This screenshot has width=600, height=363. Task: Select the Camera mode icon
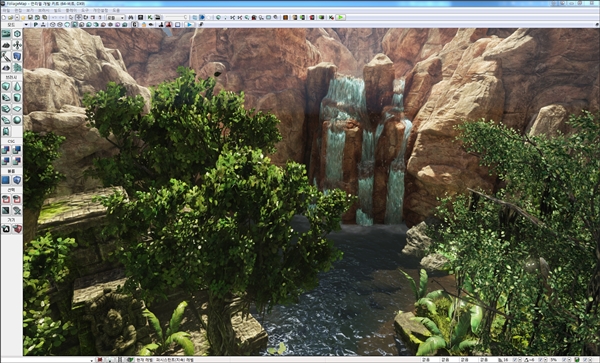tap(6, 34)
